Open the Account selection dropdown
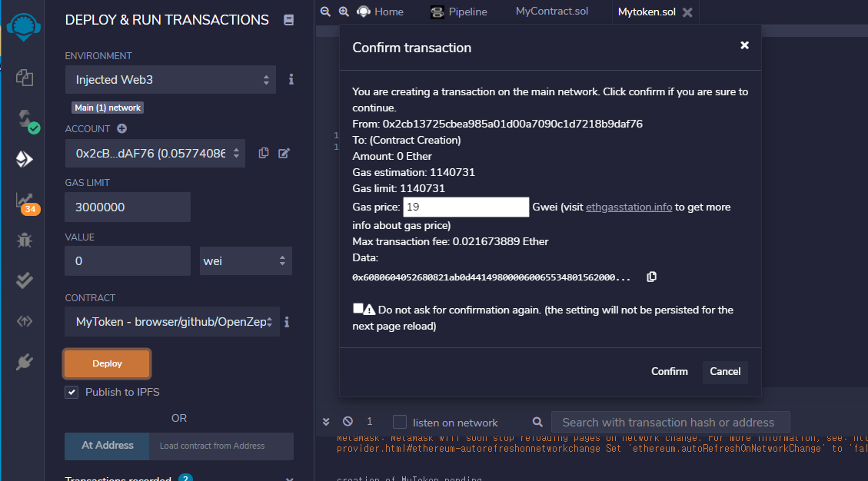This screenshot has width=868, height=481. [x=155, y=154]
